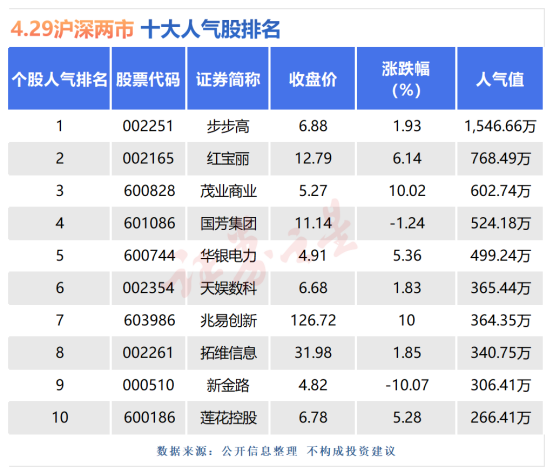The width and height of the screenshot is (553, 476).
Task: Click closing price 6.78
Action: [313, 417]
